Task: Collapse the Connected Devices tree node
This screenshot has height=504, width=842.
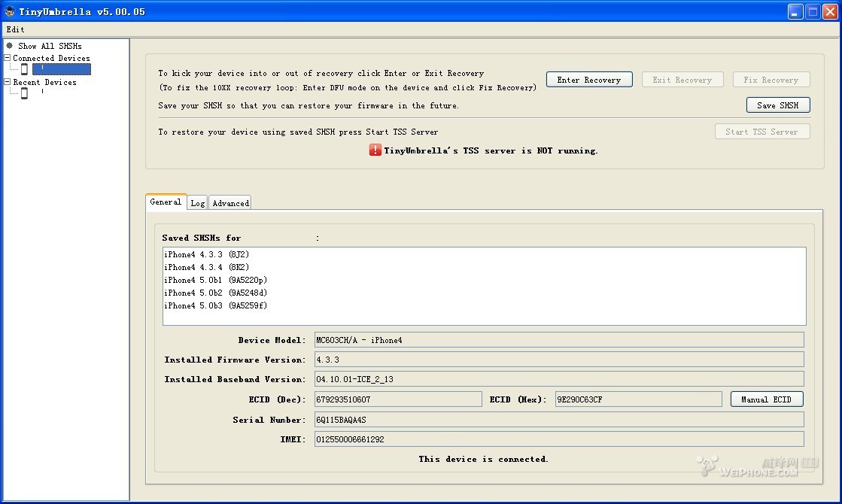Action: pos(7,57)
